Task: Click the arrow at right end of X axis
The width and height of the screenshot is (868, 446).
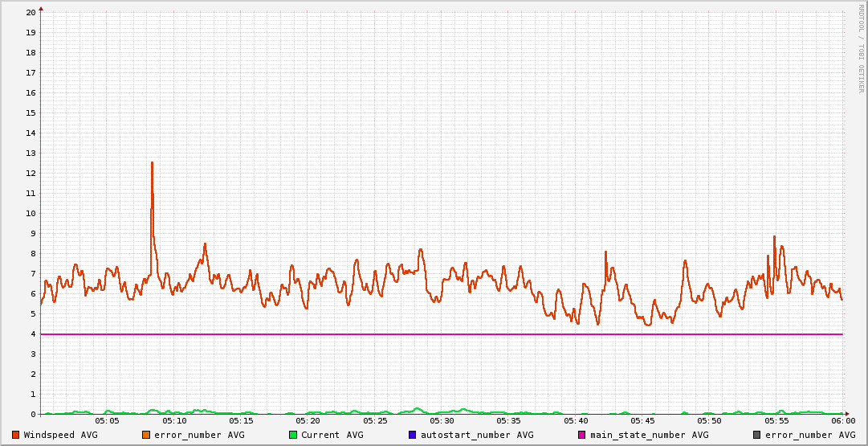Action: (846, 414)
